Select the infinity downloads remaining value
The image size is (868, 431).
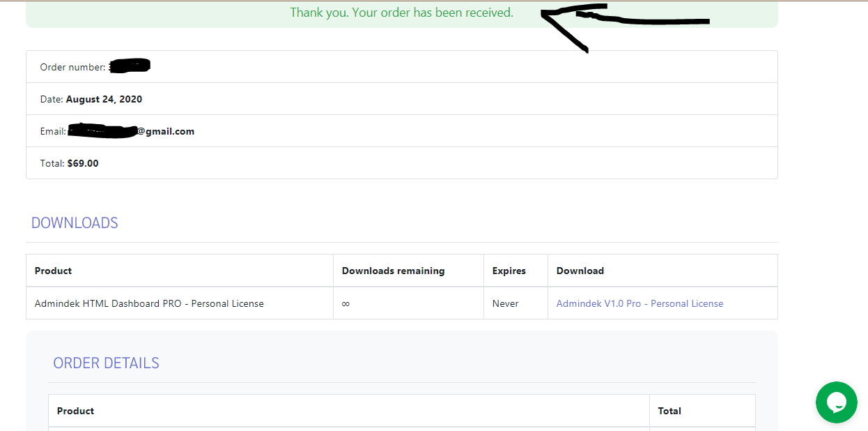click(346, 304)
